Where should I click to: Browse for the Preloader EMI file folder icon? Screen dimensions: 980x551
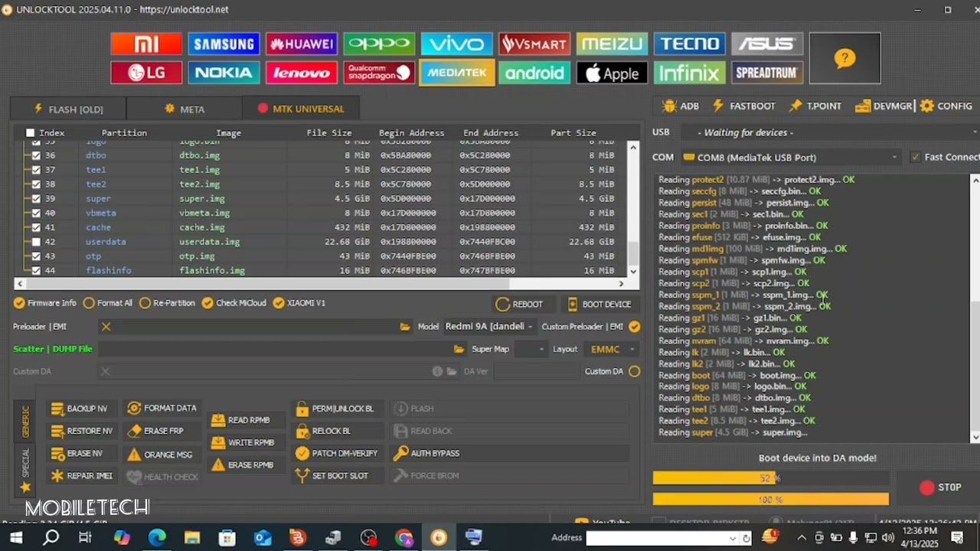coord(405,327)
